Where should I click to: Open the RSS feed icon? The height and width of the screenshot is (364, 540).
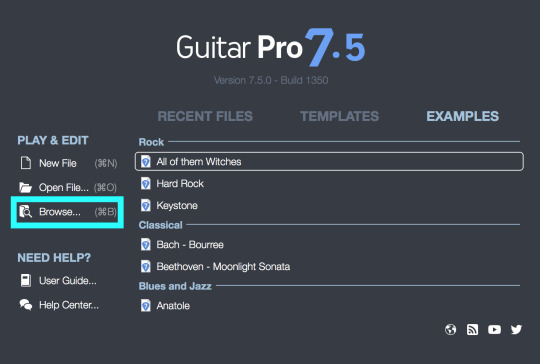pyautogui.click(x=472, y=330)
